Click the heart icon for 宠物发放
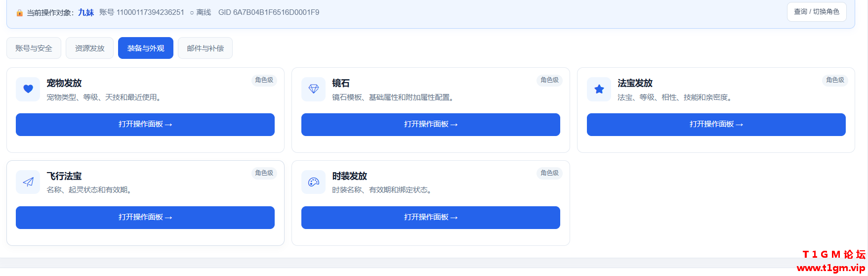 click(x=28, y=89)
